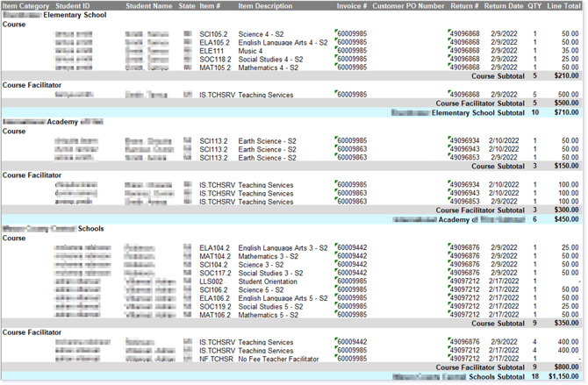588x385 pixels.
Task: Select the Customer PO Number column header
Action: 408,6
